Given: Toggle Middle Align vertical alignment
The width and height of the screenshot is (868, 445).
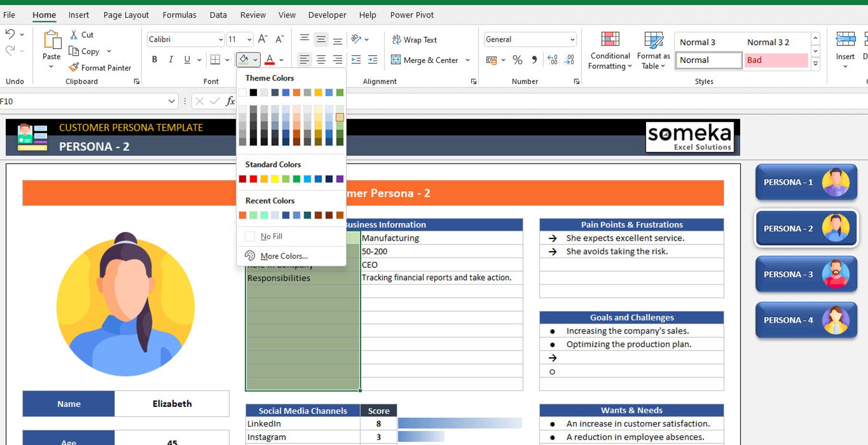Looking at the screenshot, I should [321, 39].
